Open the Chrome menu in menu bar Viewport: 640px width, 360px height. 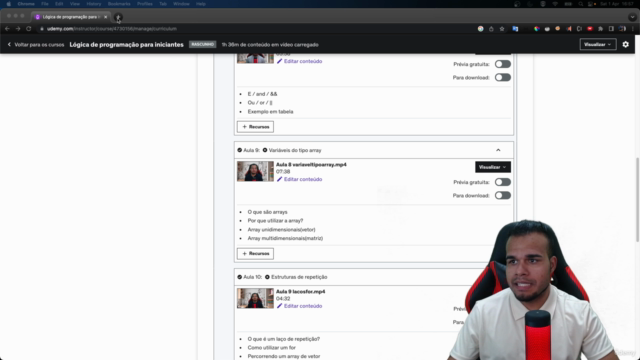click(x=26, y=4)
